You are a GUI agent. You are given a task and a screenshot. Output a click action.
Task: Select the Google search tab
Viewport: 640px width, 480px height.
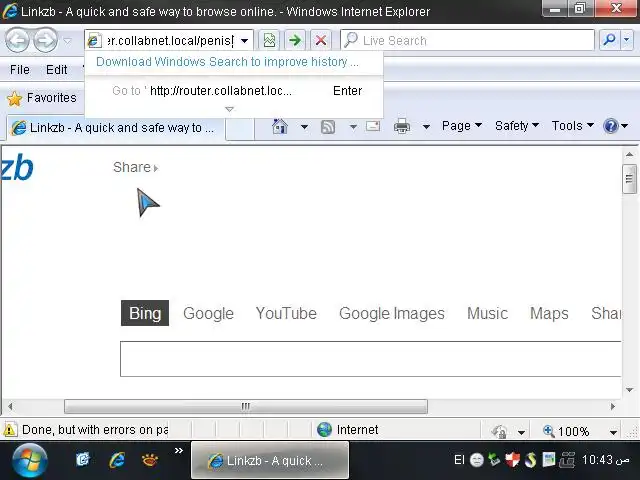(208, 313)
